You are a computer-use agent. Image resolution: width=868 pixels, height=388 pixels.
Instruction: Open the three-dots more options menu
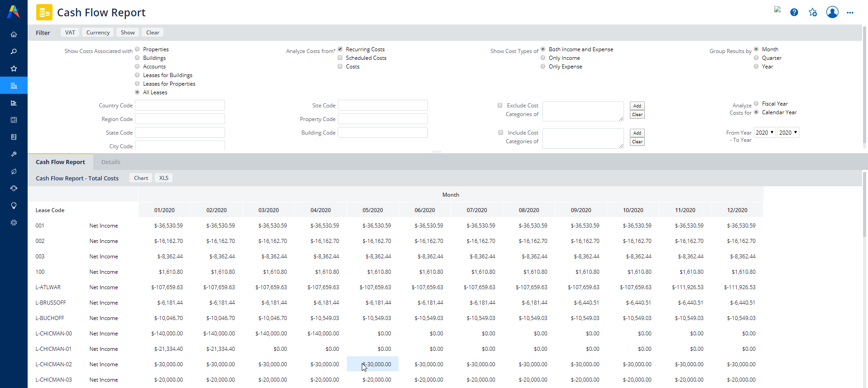[850, 13]
